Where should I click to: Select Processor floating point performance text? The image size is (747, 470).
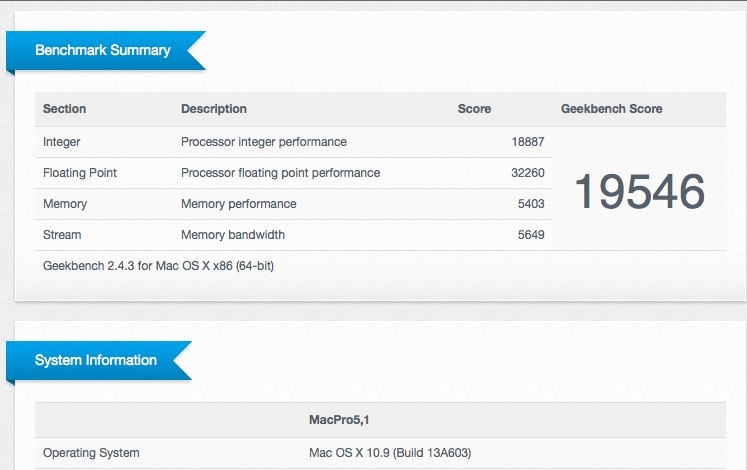click(281, 173)
